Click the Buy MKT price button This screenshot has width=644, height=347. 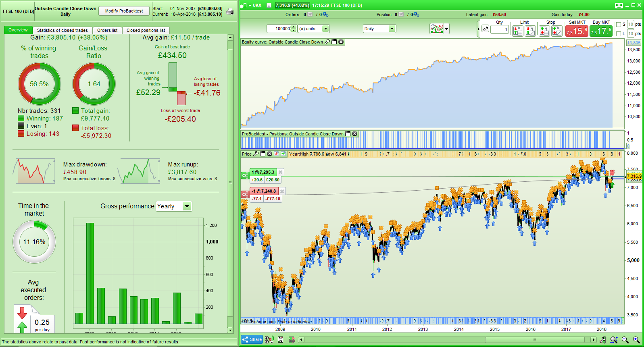point(601,31)
